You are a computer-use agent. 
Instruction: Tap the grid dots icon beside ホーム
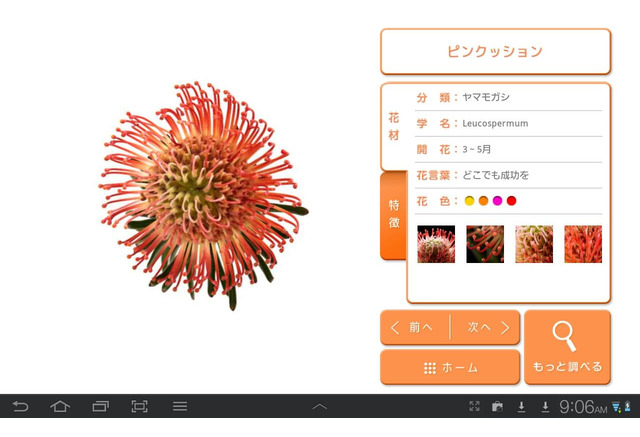(x=430, y=368)
